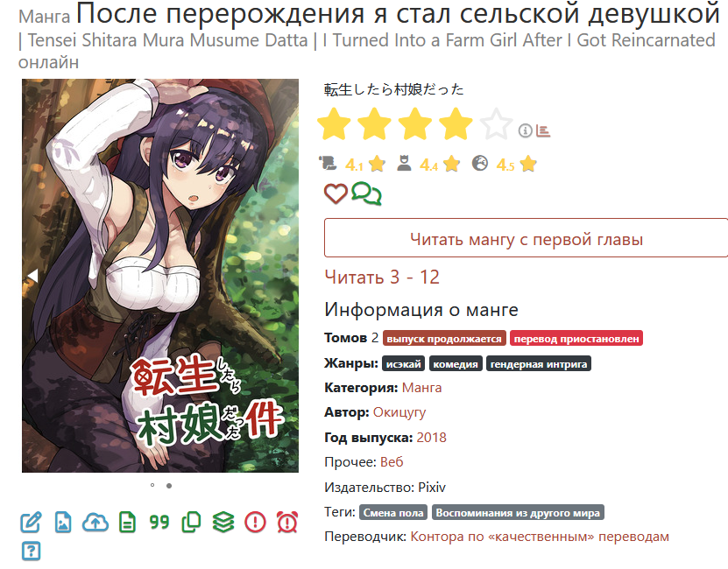Click the green quote marks icon

coord(159,522)
